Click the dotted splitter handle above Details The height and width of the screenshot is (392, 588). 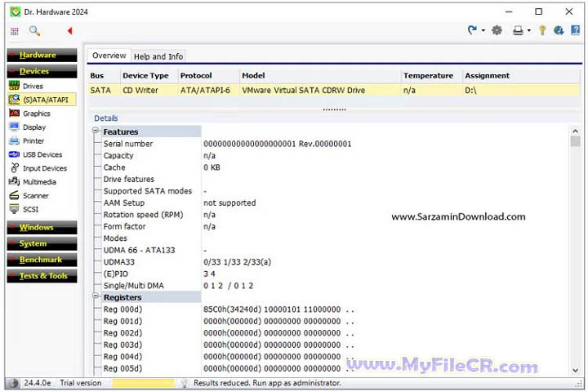point(335,110)
